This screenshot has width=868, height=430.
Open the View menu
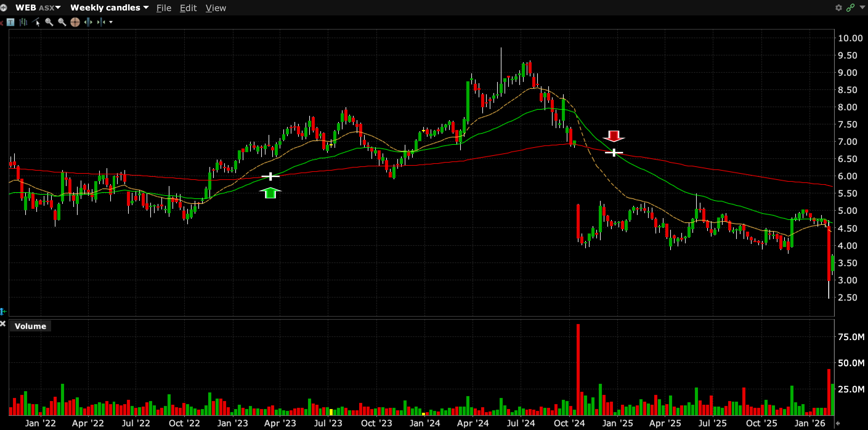(x=216, y=8)
